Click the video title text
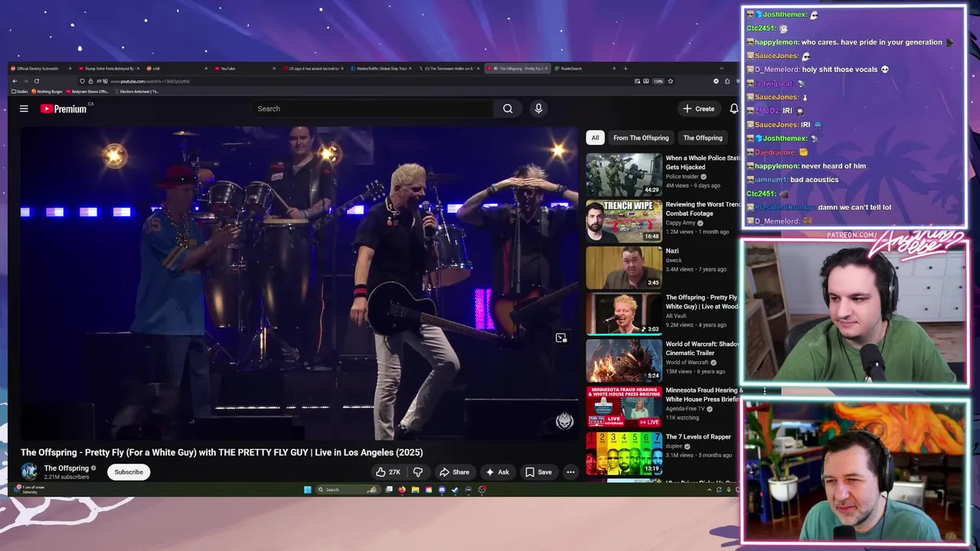 pos(221,452)
